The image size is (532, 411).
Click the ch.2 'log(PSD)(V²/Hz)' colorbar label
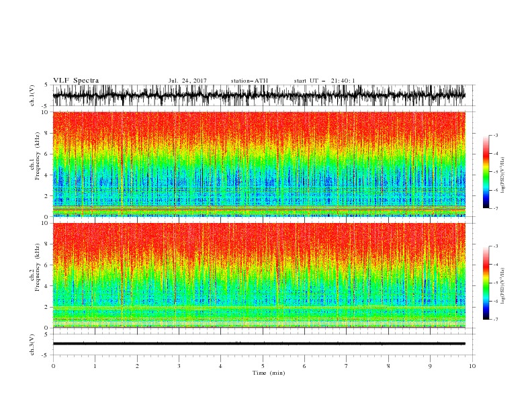pos(502,286)
